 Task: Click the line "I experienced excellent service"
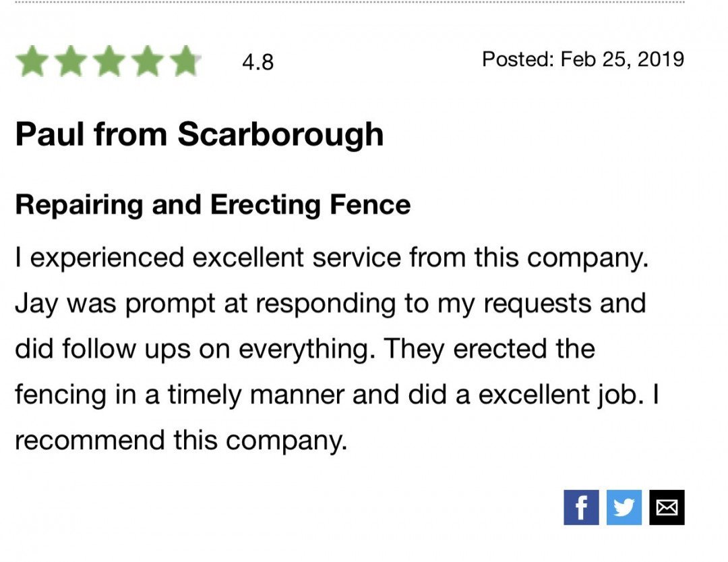click(332, 258)
